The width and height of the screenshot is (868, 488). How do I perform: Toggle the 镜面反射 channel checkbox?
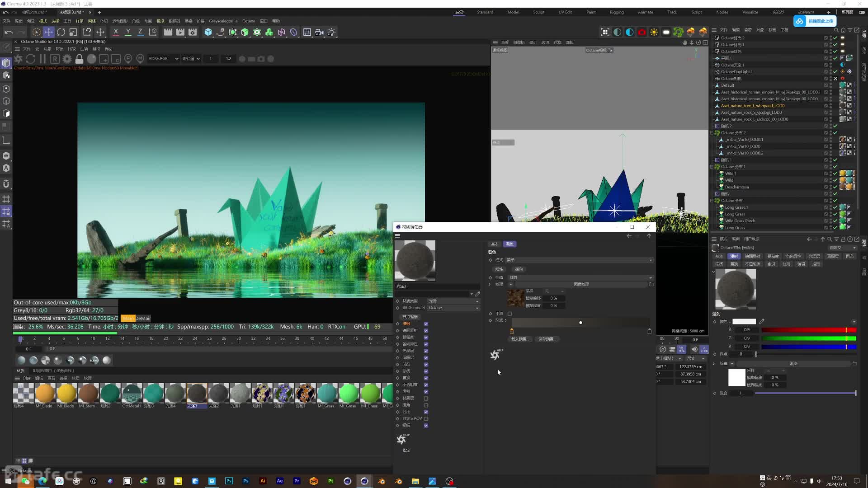coord(426,331)
